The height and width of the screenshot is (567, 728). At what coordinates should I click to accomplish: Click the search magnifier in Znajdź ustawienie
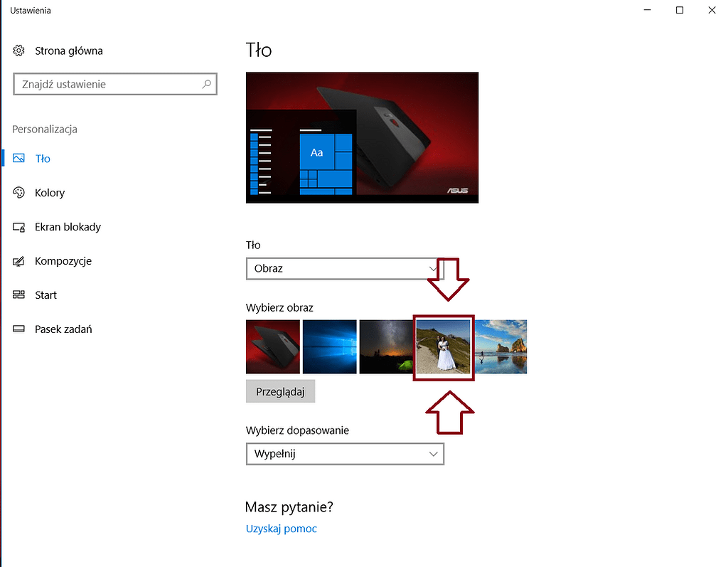point(206,84)
